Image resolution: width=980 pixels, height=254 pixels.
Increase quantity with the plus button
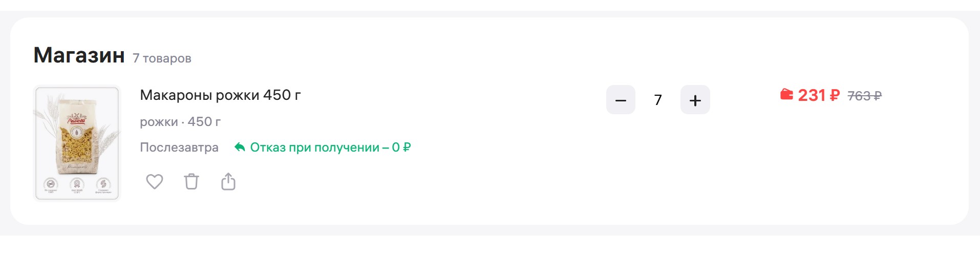[x=695, y=100]
